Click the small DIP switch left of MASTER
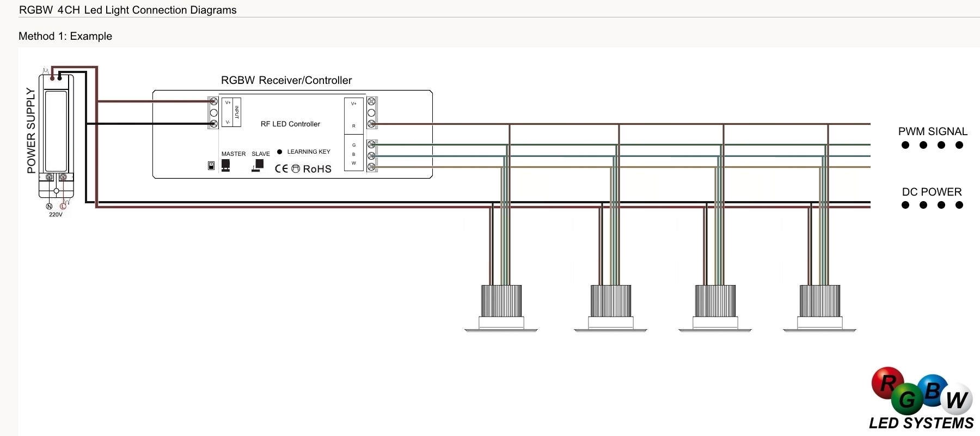Screen dimensions: 980x436 (211, 165)
